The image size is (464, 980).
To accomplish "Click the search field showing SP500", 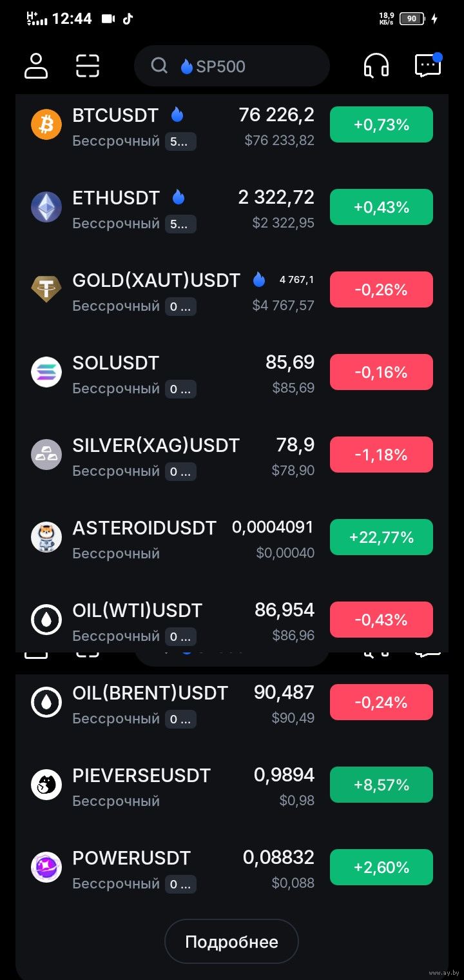I will [232, 66].
